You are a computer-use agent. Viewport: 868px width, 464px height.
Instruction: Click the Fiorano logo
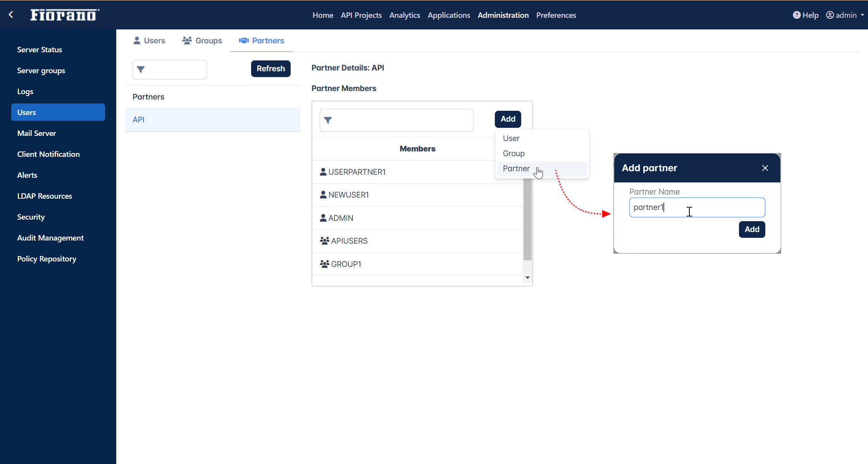click(65, 15)
